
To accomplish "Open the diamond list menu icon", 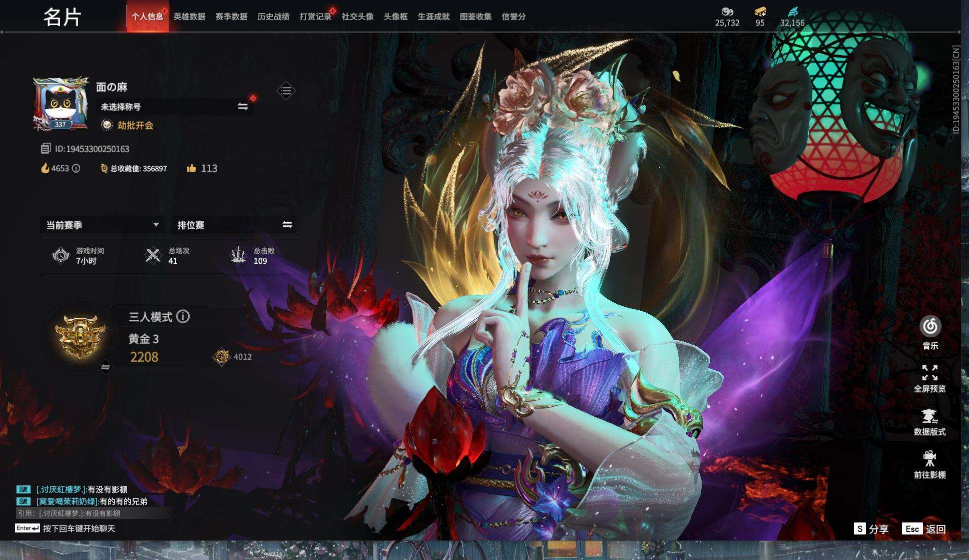I will tap(286, 91).
